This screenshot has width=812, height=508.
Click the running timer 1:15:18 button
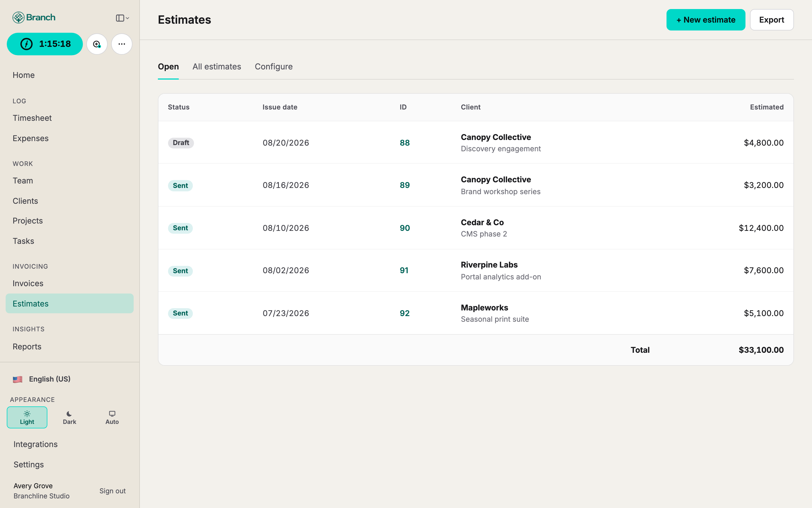pos(45,44)
